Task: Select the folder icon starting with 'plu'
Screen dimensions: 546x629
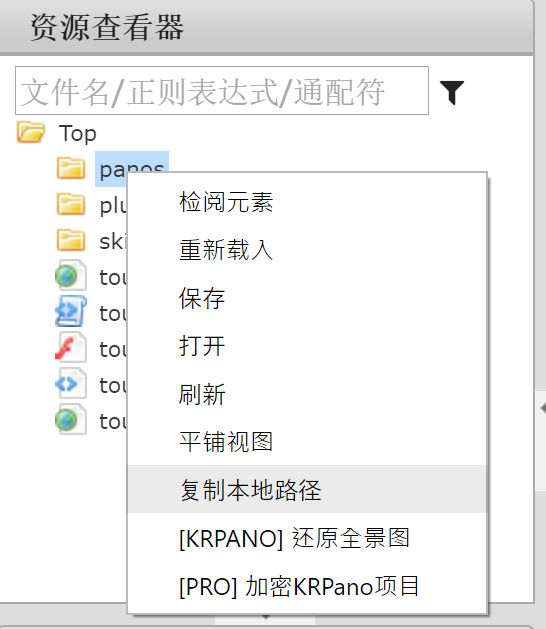Action: (x=71, y=205)
